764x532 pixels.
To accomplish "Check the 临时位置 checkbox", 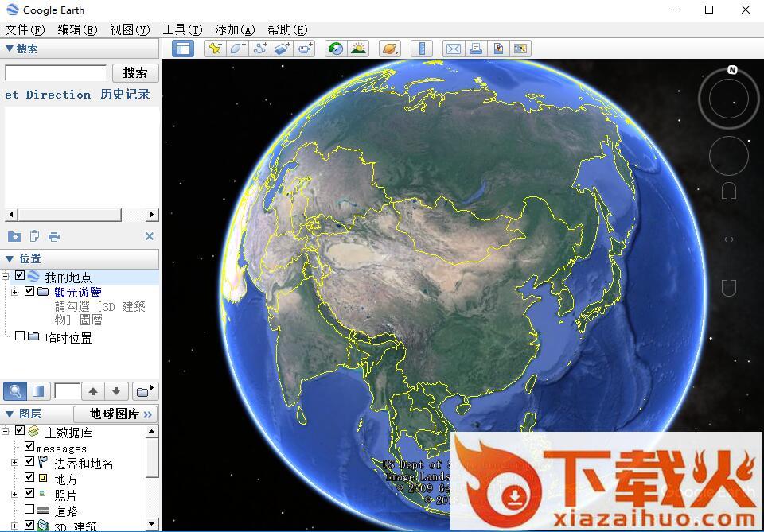I will point(19,336).
